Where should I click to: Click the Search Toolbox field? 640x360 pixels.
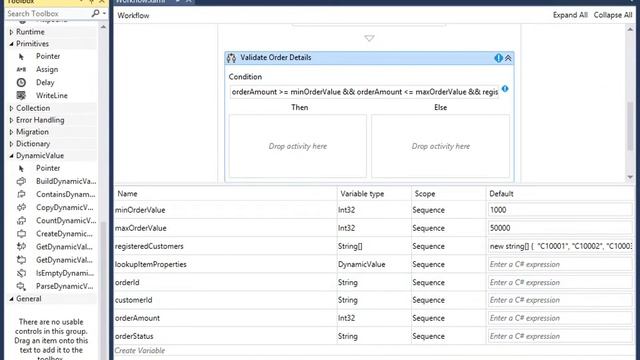[49, 13]
